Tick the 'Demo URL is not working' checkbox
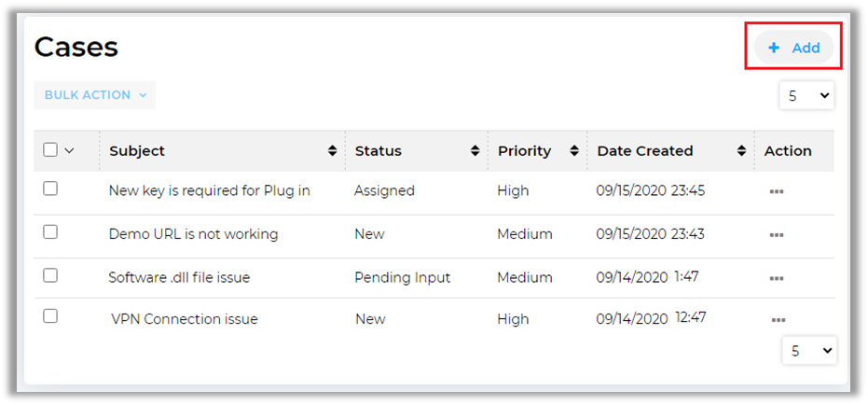Viewport: 868px width, 405px height. point(50,232)
